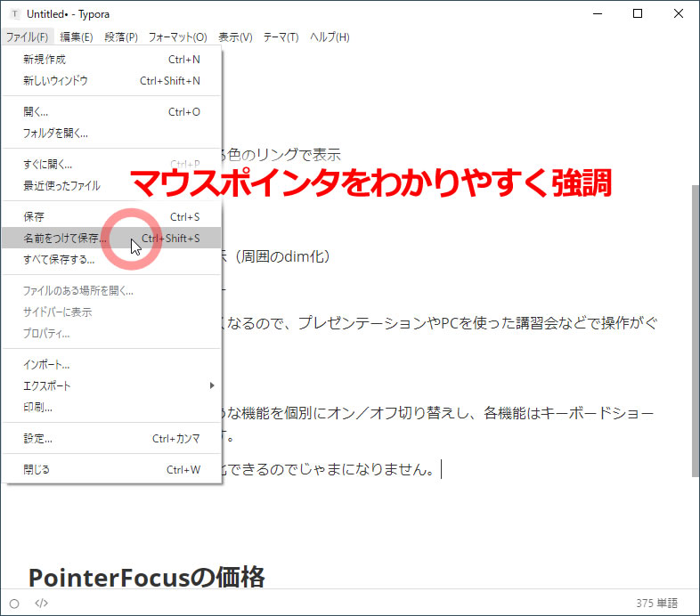Choose 閉じる menu entry
Image resolution: width=700 pixels, height=616 pixels.
[111, 470]
